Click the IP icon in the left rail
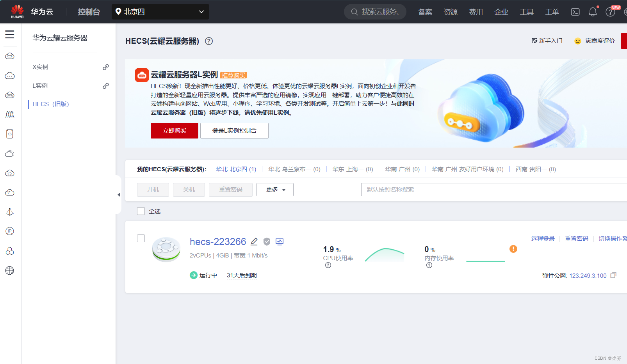The height and width of the screenshot is (364, 627). coord(10,231)
